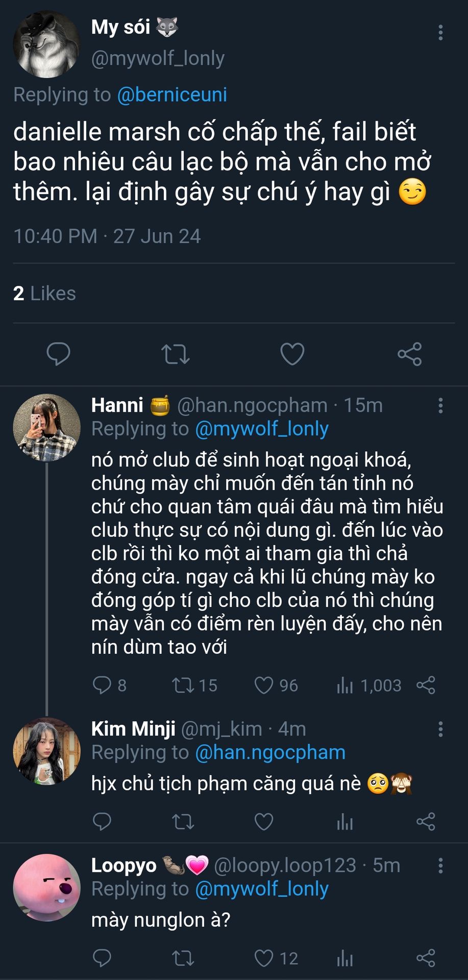Like Hanni's reply with 96 likes
Screen dimensions: 468x980
point(264,685)
